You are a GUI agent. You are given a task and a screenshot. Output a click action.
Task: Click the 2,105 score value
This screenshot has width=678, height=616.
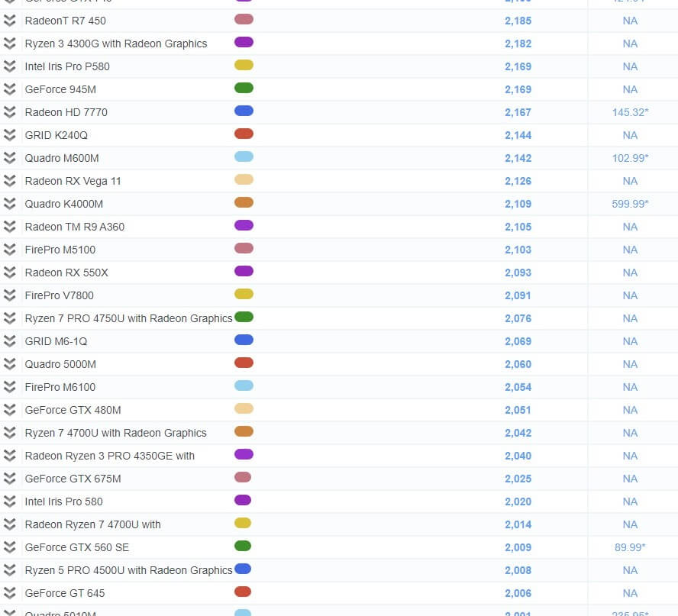[518, 227]
